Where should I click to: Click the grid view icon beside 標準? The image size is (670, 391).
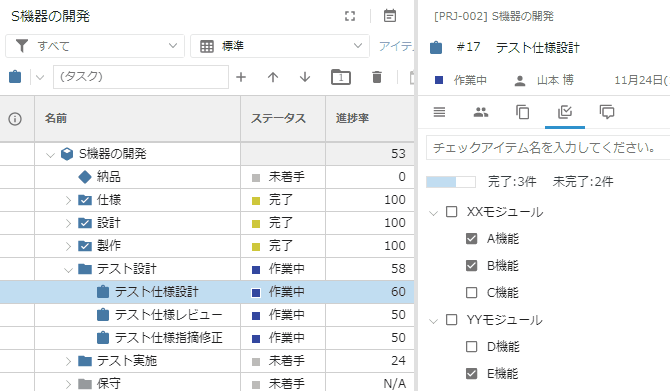[x=207, y=46]
